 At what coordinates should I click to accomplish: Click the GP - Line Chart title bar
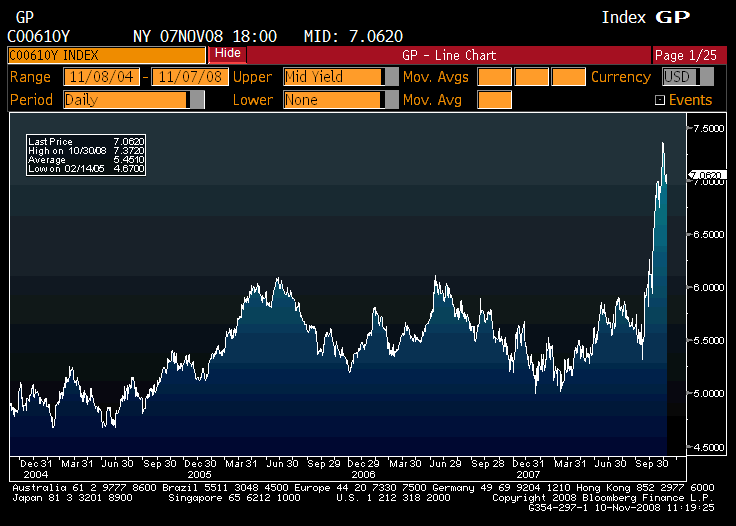click(448, 55)
